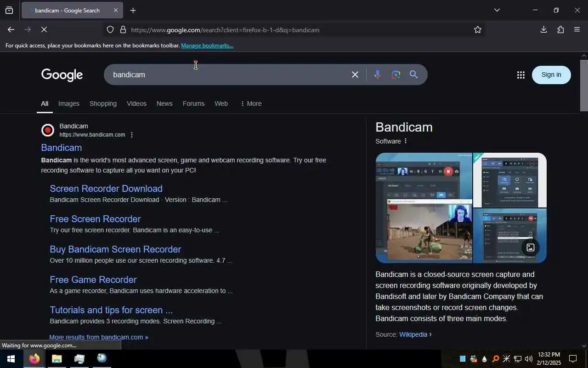Switch to the Shopping tab

click(x=103, y=103)
